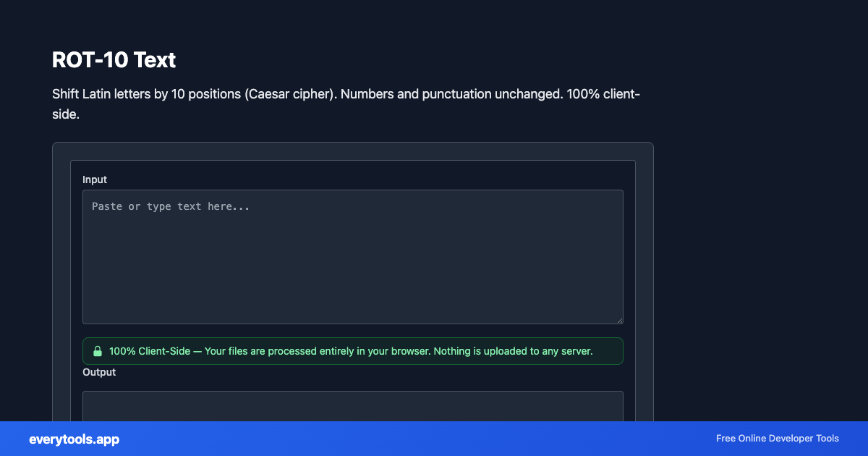This screenshot has height=456, width=868.
Task: Click the textarea resize grip on Input box
Action: (619, 319)
